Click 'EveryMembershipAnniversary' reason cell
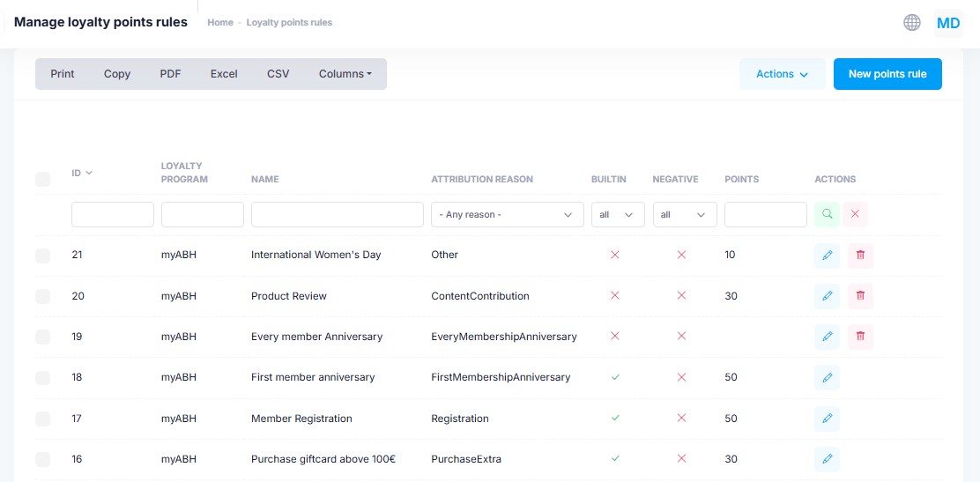 pos(504,337)
